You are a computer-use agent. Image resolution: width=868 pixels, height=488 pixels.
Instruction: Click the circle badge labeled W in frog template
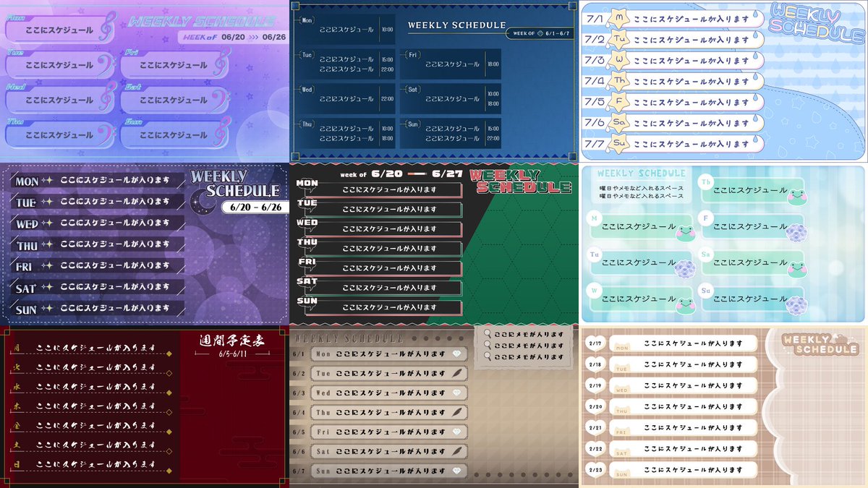[x=594, y=291]
